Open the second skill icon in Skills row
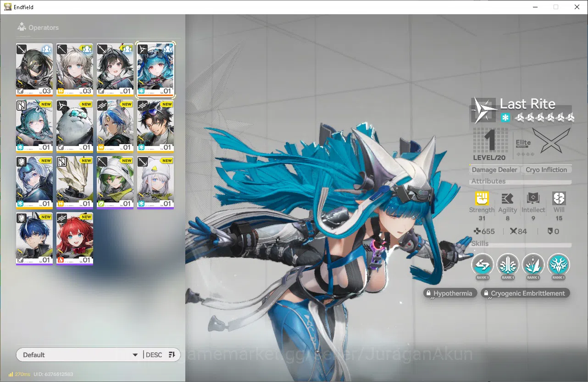 (x=508, y=264)
